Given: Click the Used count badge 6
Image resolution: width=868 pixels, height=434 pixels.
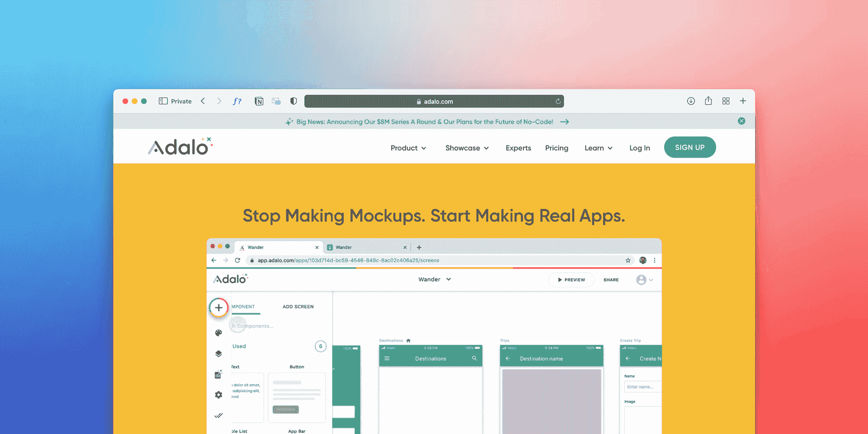Looking at the screenshot, I should click(x=320, y=346).
